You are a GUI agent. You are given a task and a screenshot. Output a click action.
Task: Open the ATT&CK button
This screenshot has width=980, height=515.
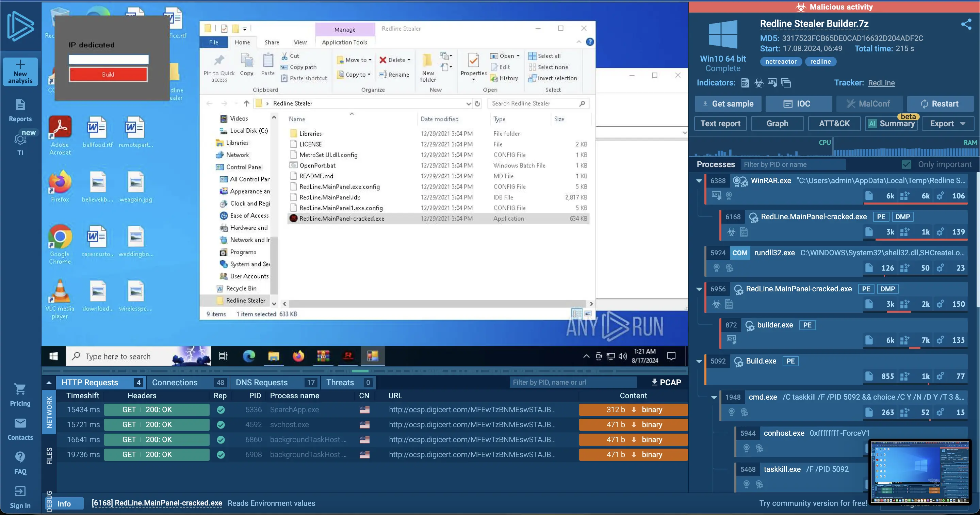pos(834,123)
